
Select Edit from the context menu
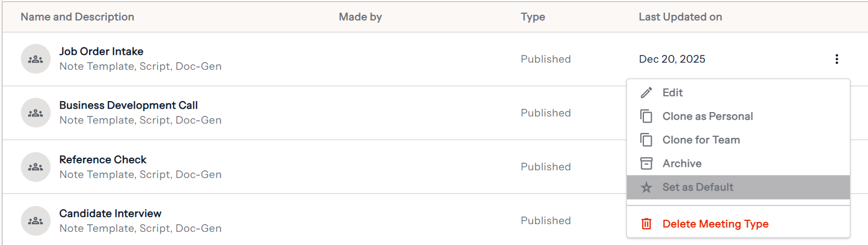(673, 93)
